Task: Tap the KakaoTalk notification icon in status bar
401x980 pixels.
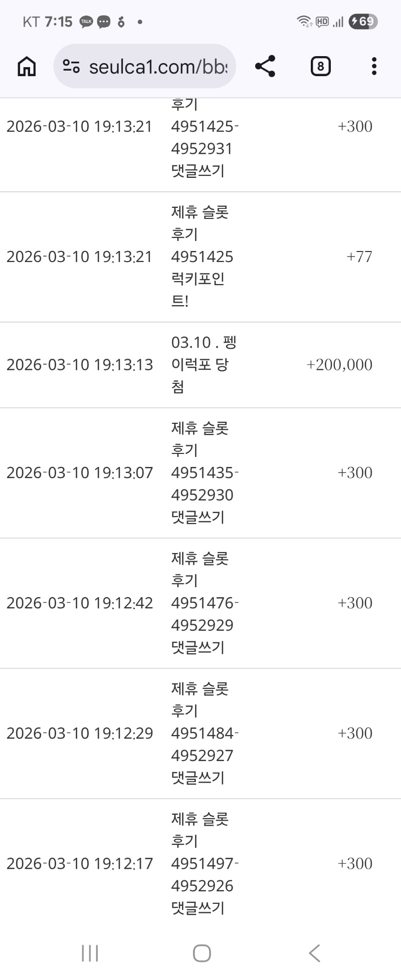Action: pyautogui.click(x=86, y=22)
